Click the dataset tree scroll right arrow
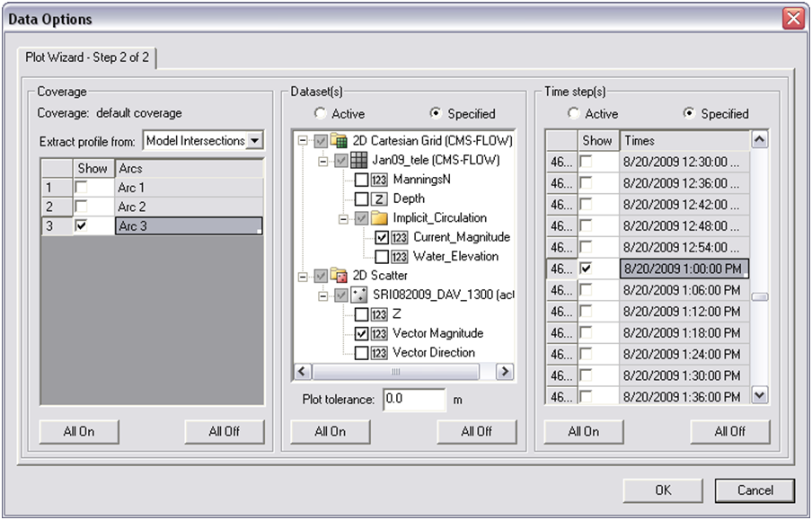812x520 pixels. 505,371
